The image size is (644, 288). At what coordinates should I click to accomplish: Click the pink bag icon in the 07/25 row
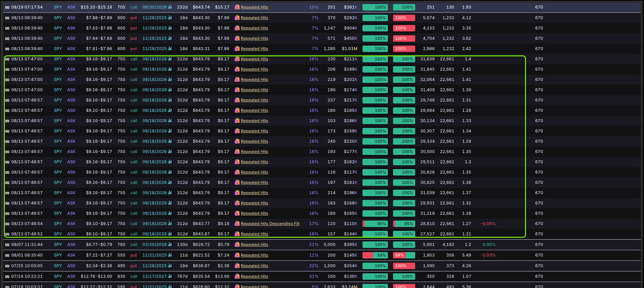coord(237,266)
